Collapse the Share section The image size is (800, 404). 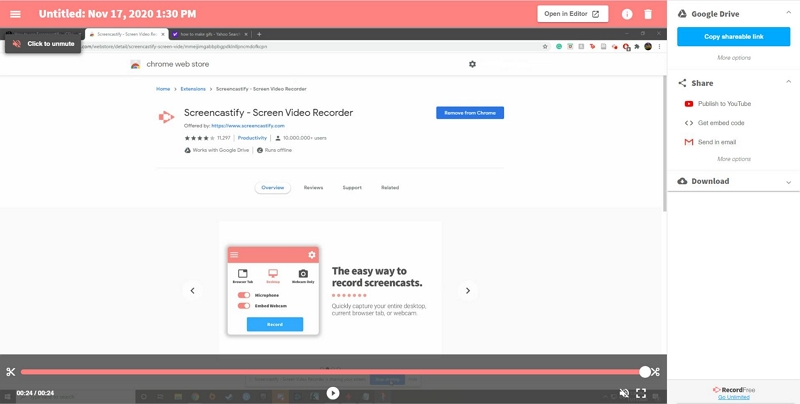(788, 82)
